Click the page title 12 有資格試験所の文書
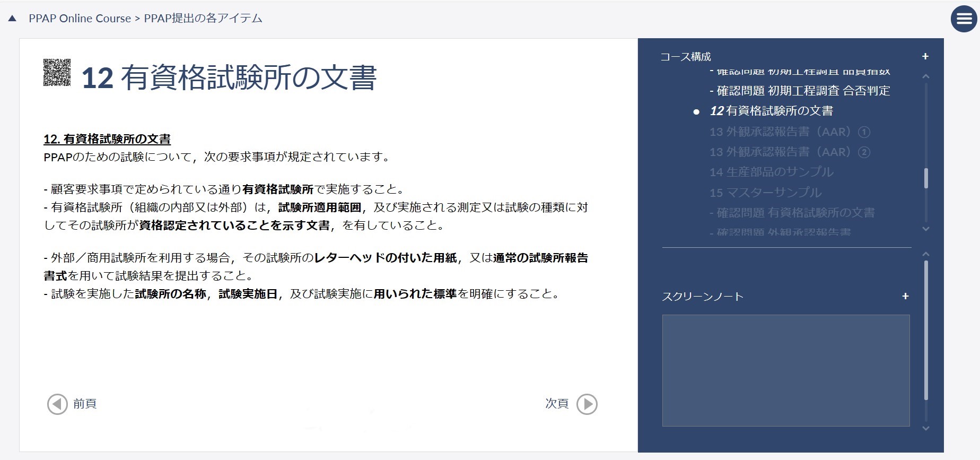 tap(229, 77)
